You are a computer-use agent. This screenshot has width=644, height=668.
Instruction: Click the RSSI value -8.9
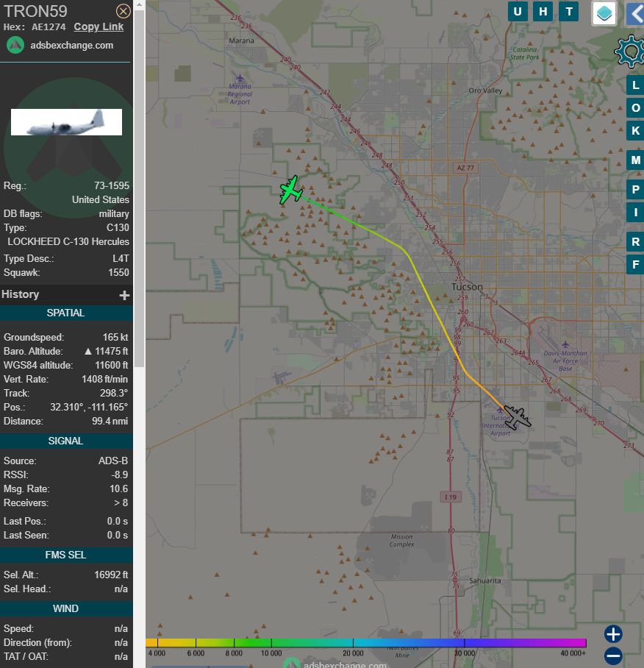click(x=120, y=475)
